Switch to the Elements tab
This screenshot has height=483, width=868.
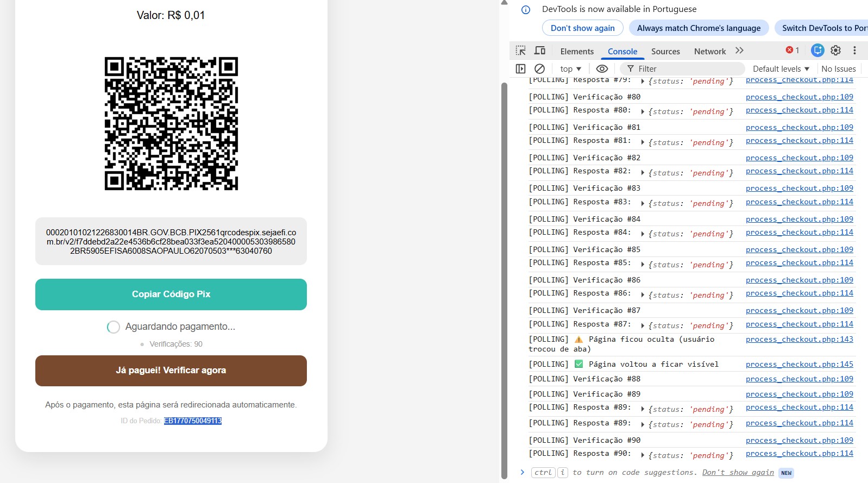577,52
